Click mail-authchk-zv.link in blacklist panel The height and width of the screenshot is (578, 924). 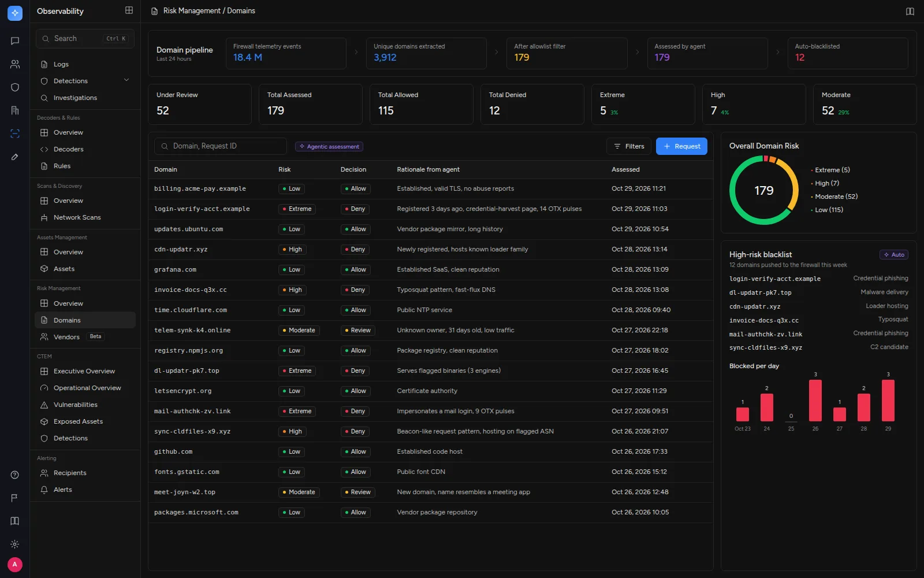click(766, 334)
